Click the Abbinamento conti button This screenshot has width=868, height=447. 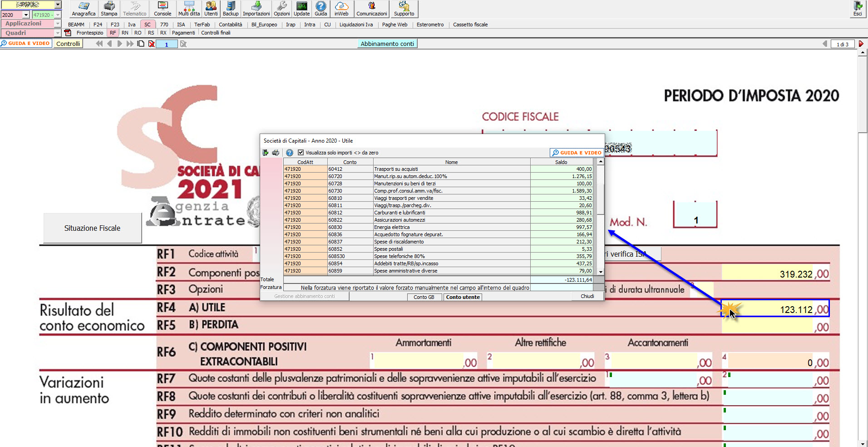387,44
